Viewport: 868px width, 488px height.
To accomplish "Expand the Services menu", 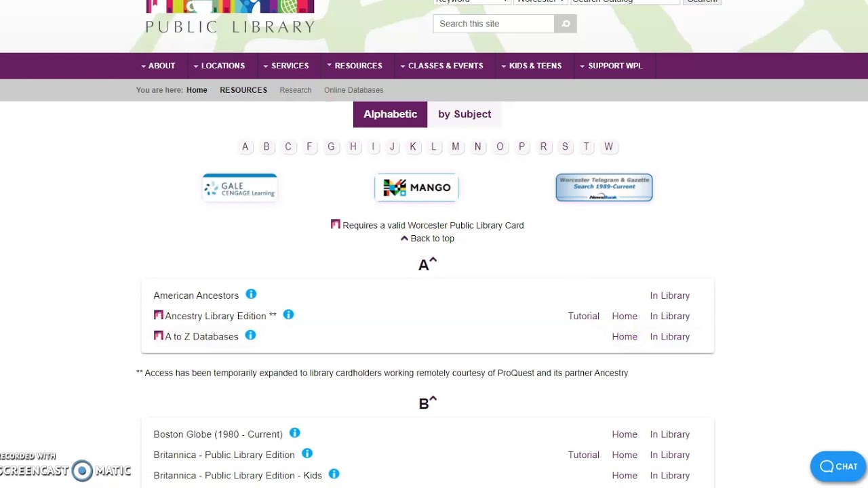I will pyautogui.click(x=286, y=66).
